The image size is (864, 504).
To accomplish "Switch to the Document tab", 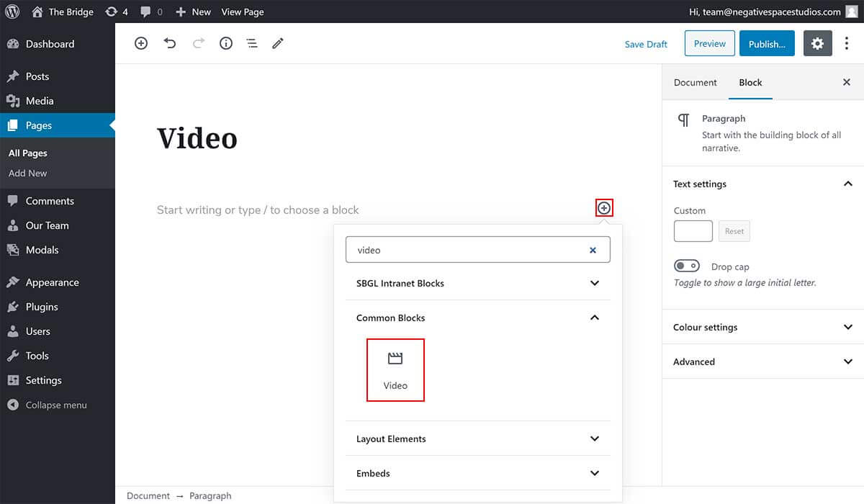I will click(x=695, y=82).
